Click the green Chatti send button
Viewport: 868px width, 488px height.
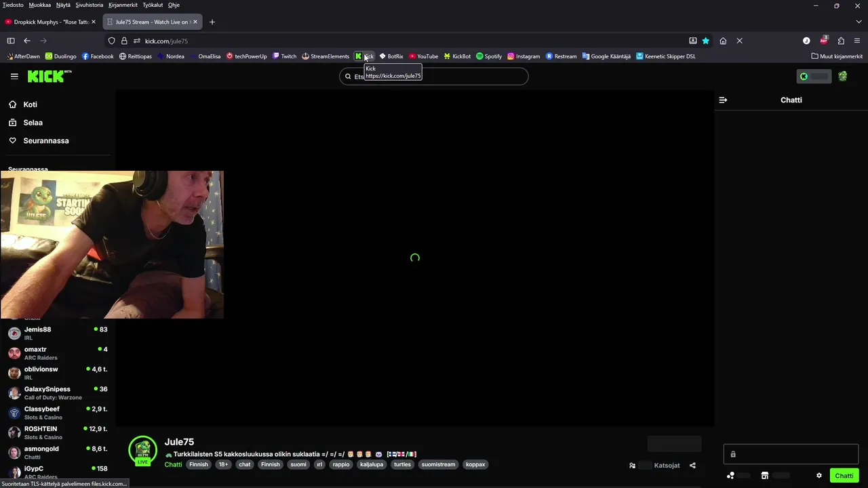click(x=844, y=476)
